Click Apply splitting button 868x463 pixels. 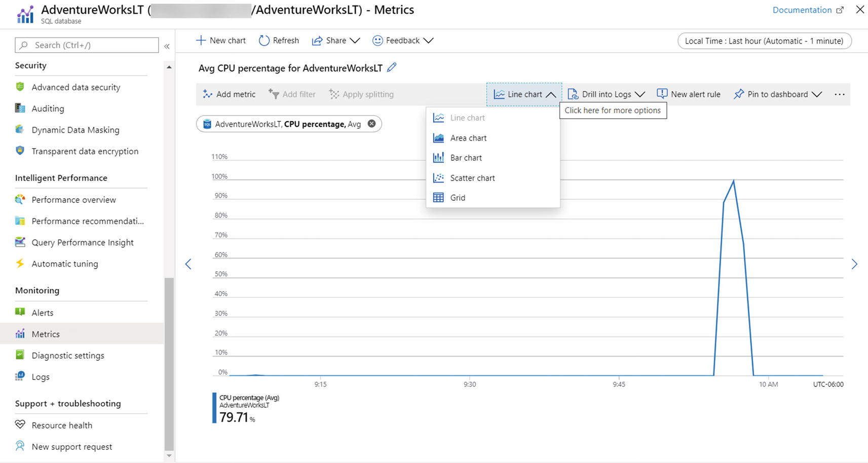coord(361,94)
